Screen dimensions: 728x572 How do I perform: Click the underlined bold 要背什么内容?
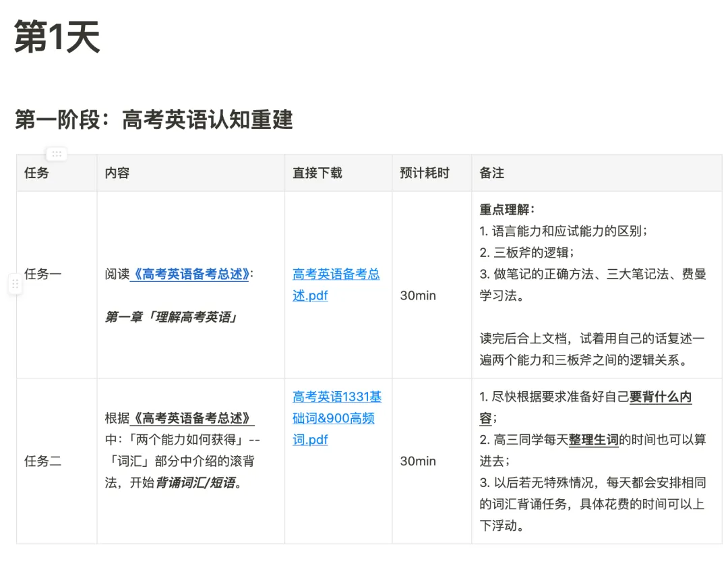[x=586, y=407]
